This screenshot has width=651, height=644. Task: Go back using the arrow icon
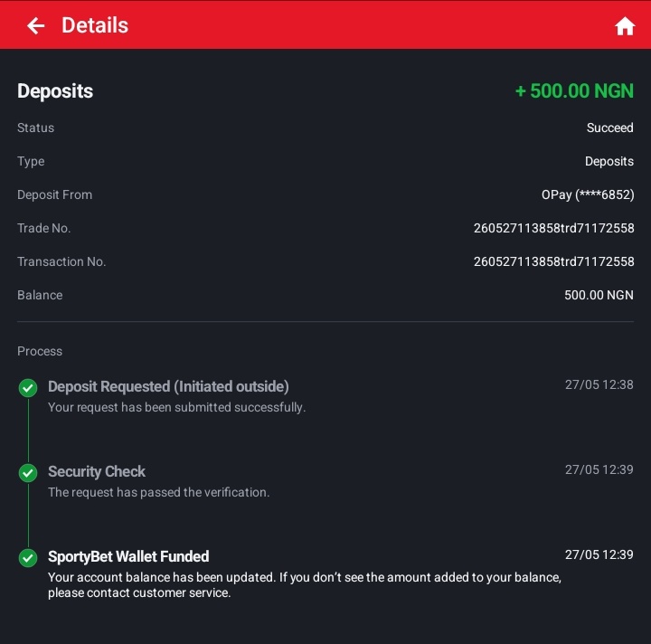pos(35,25)
